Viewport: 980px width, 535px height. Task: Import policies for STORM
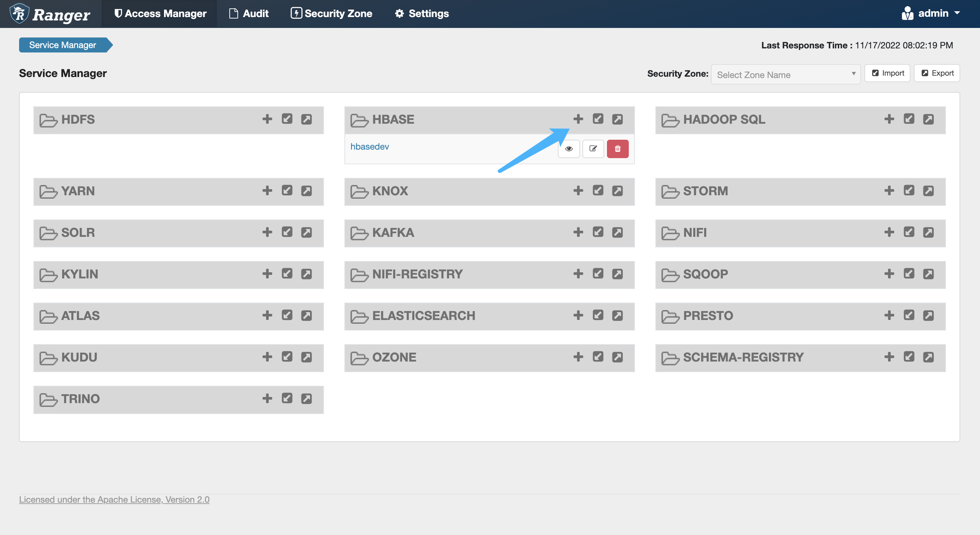909,190
